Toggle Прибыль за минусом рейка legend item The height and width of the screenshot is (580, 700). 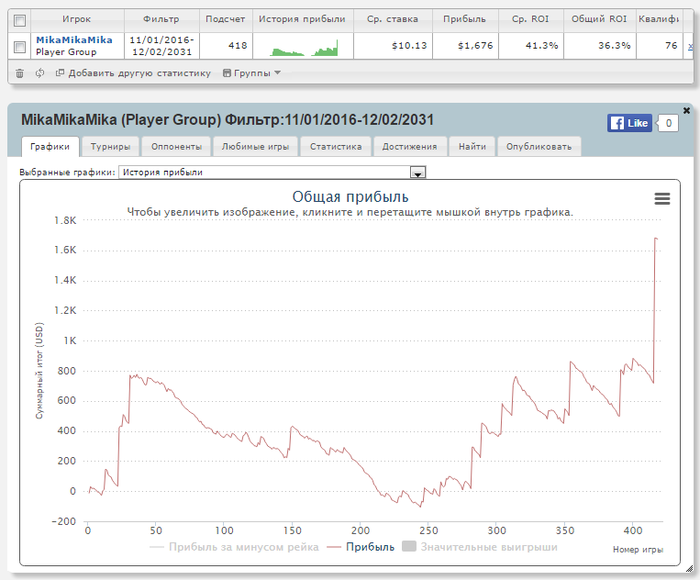point(234,547)
